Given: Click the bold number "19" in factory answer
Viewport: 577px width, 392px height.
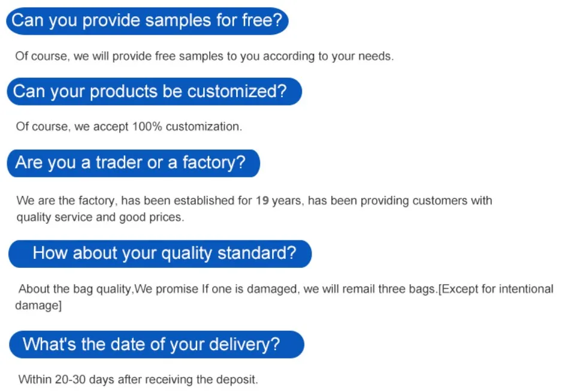Looking at the screenshot, I should tap(262, 201).
